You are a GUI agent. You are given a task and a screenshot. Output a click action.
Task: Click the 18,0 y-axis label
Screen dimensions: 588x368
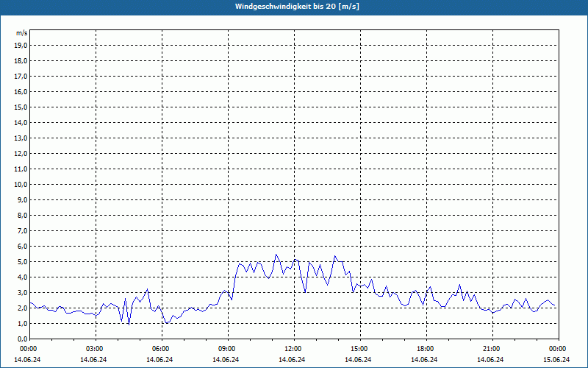pos(21,61)
